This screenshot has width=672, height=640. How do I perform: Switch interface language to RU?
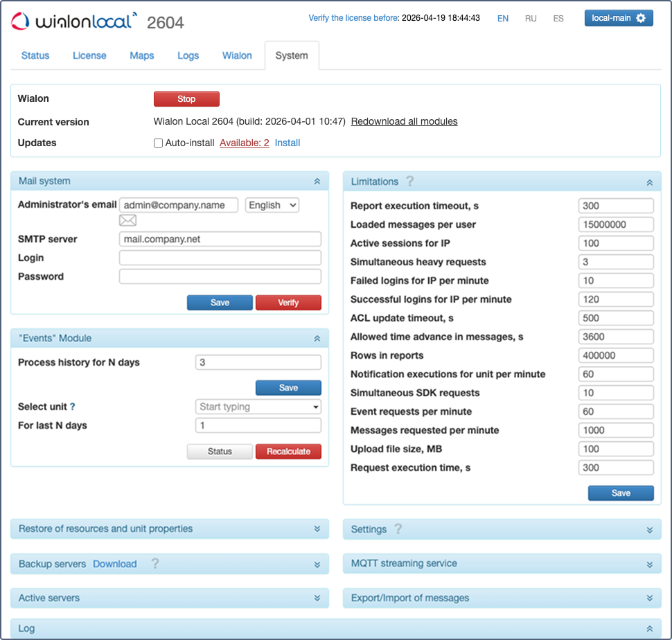pos(531,19)
